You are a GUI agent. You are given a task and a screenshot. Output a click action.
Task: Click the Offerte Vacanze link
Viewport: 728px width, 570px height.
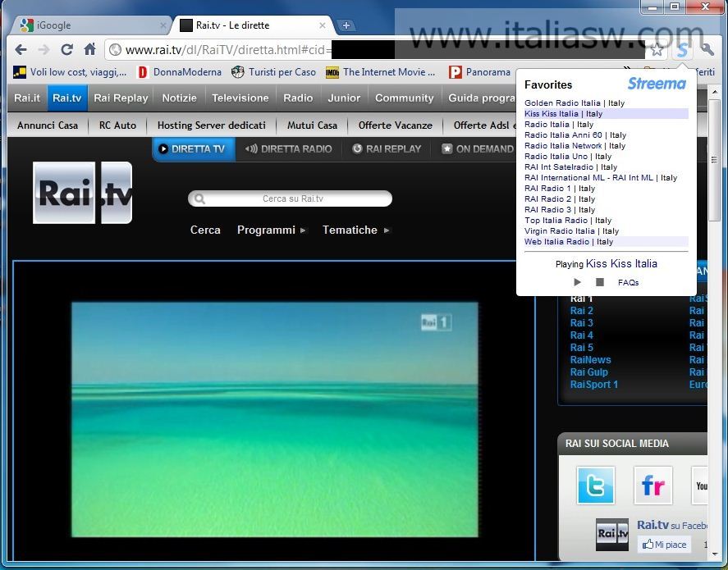coord(395,125)
